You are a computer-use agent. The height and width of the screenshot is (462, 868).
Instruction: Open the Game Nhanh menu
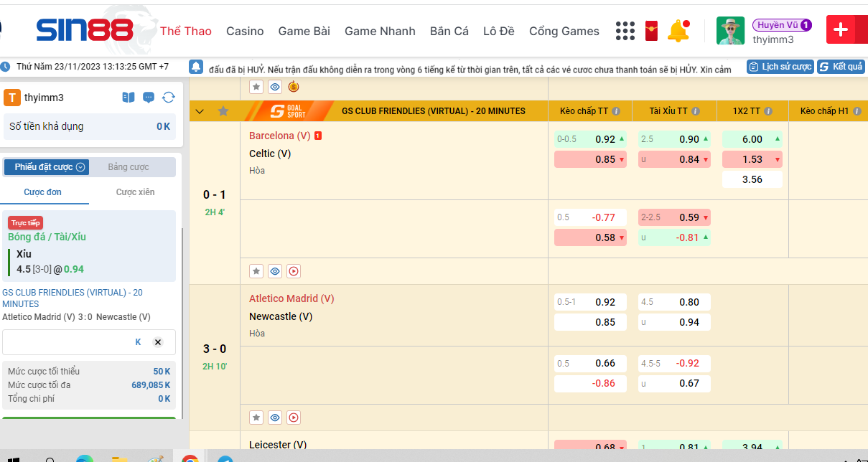click(x=380, y=31)
